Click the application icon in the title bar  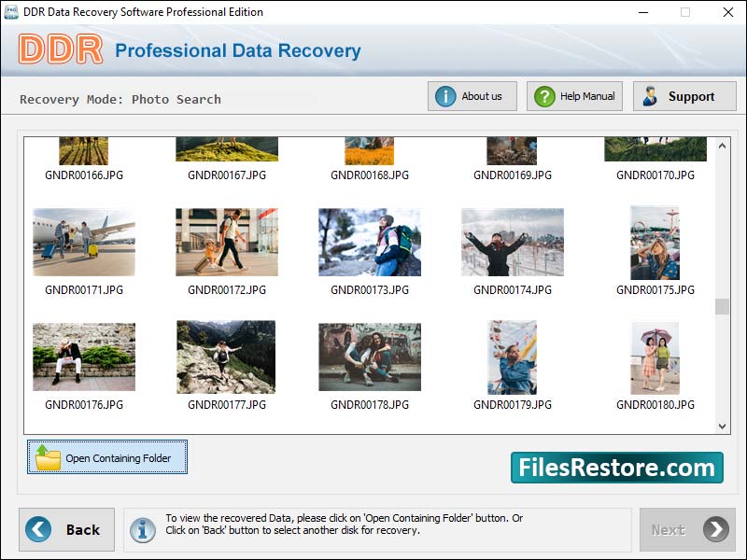[11, 12]
